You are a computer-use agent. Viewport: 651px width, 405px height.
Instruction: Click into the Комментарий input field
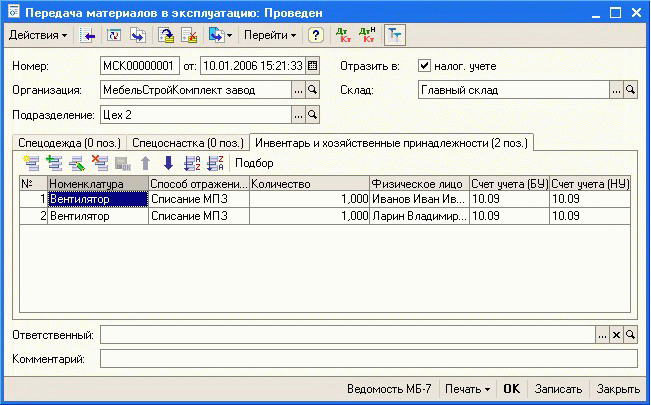tap(367, 358)
